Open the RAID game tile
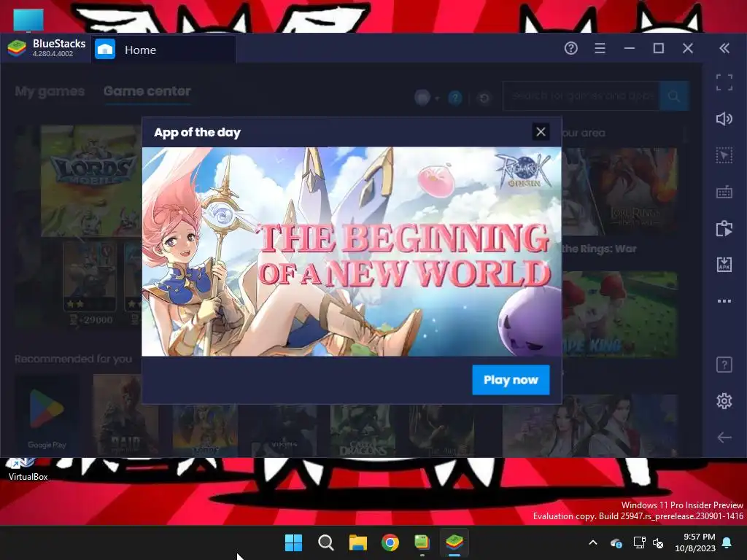 pos(125,415)
